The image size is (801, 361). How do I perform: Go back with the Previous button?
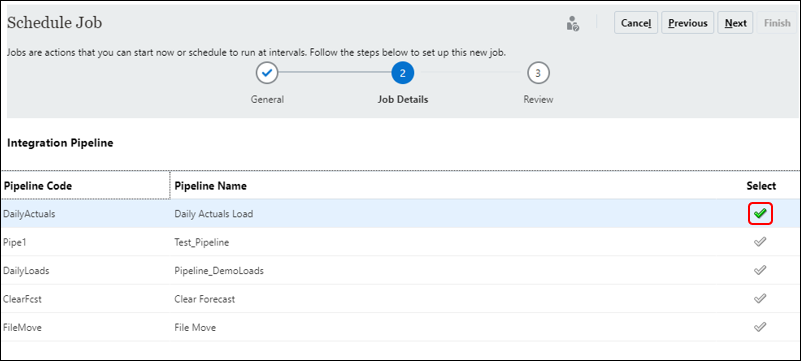coord(688,23)
